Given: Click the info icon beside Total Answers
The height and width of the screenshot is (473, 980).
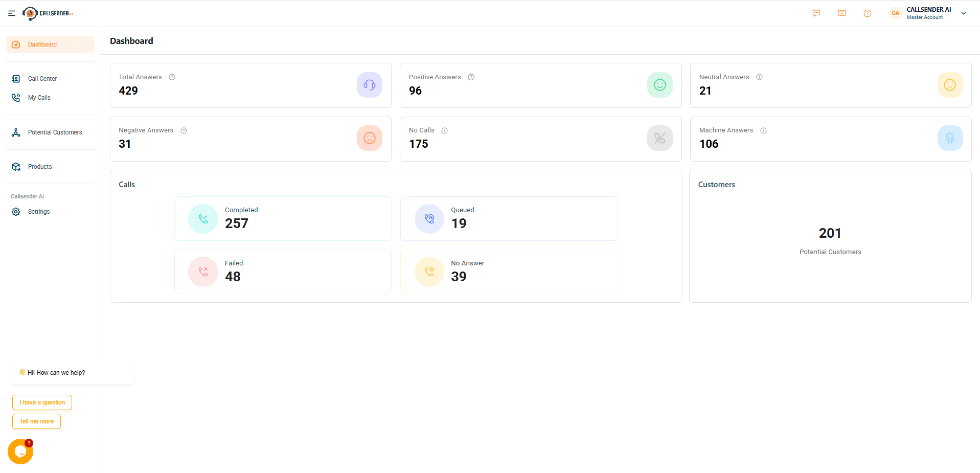Looking at the screenshot, I should point(172,77).
